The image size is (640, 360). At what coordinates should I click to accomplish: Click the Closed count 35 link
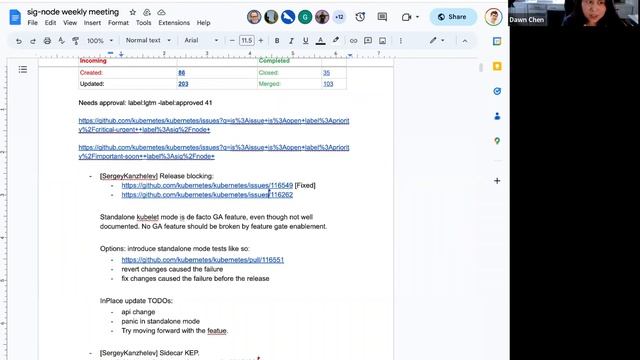pos(327,73)
